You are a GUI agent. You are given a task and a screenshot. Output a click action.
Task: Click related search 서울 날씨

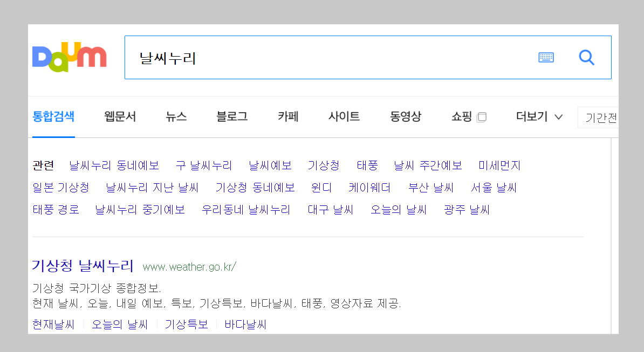(494, 188)
